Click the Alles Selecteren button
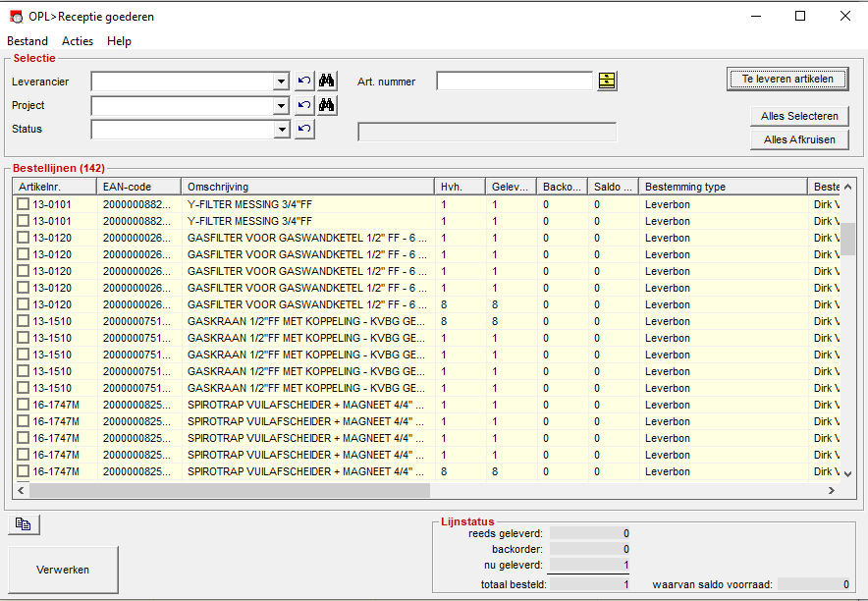868x601 pixels. coord(799,116)
